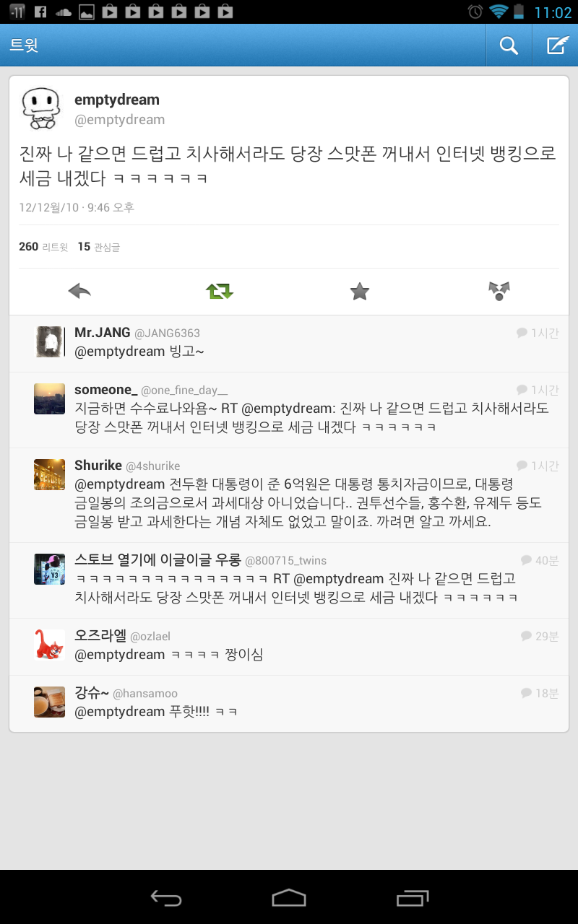Open the Android recent apps button
578x924 pixels.
413,897
